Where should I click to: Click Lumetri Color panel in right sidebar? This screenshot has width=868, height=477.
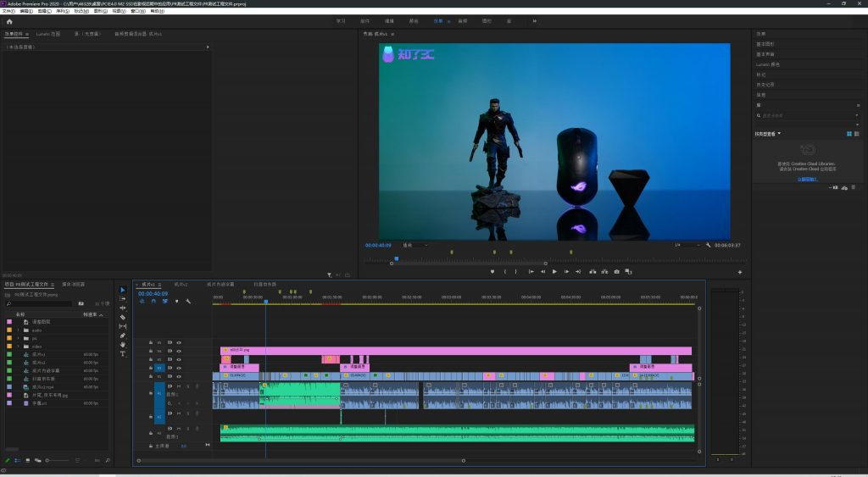click(x=768, y=64)
